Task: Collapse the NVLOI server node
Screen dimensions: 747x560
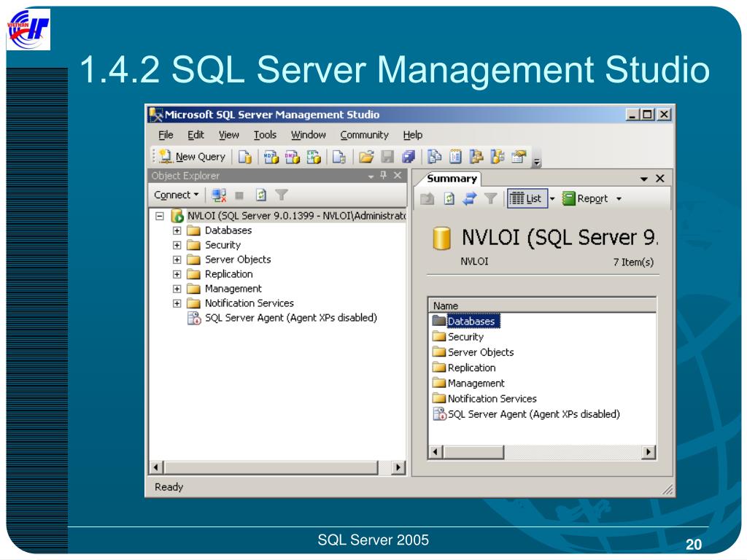Action: tap(160, 216)
